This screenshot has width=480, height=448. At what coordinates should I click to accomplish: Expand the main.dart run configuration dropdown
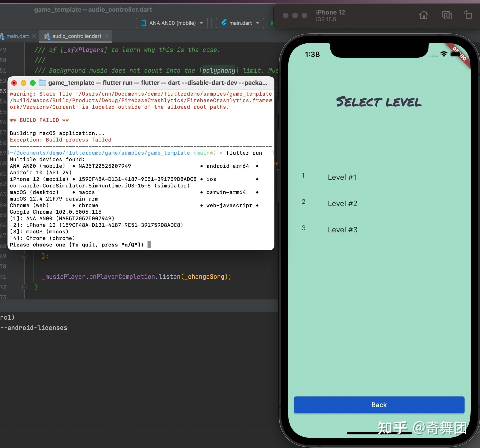click(240, 23)
